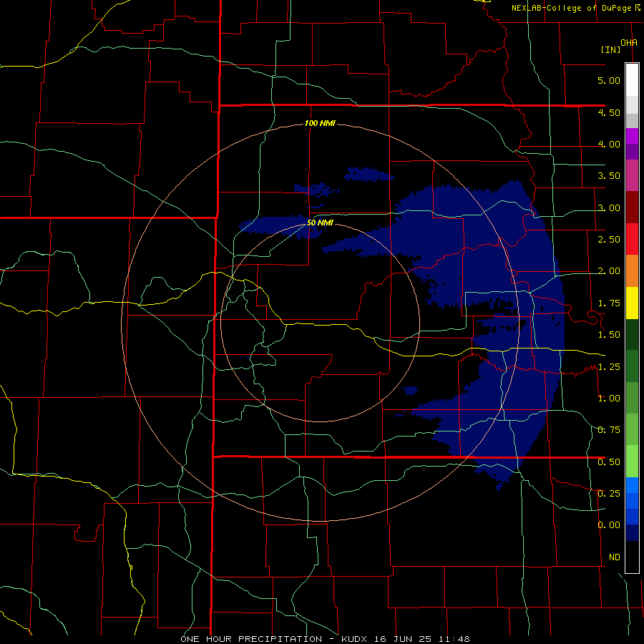Click the 5.00 legend value
The width and height of the screenshot is (644, 644).
click(x=609, y=80)
